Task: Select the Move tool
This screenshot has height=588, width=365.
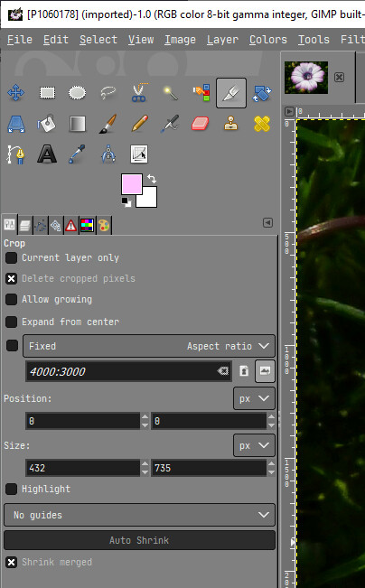Action: tap(15, 93)
